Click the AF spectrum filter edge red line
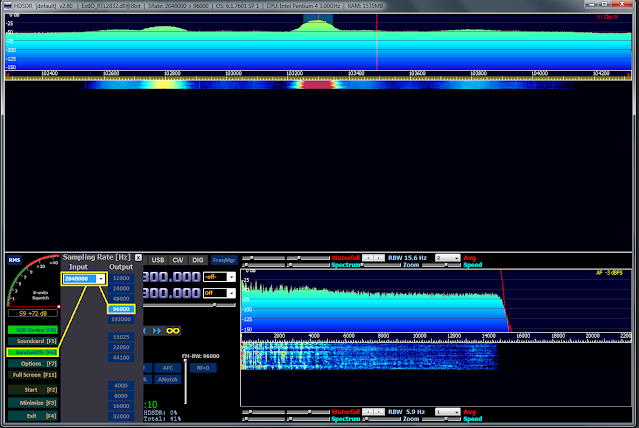This screenshot has width=639, height=428. (x=505, y=301)
